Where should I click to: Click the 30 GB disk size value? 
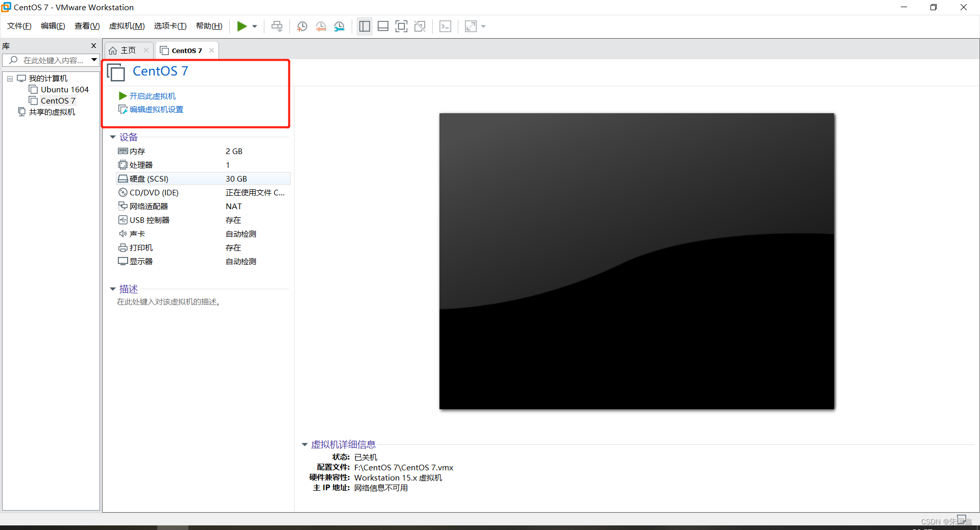coord(236,179)
